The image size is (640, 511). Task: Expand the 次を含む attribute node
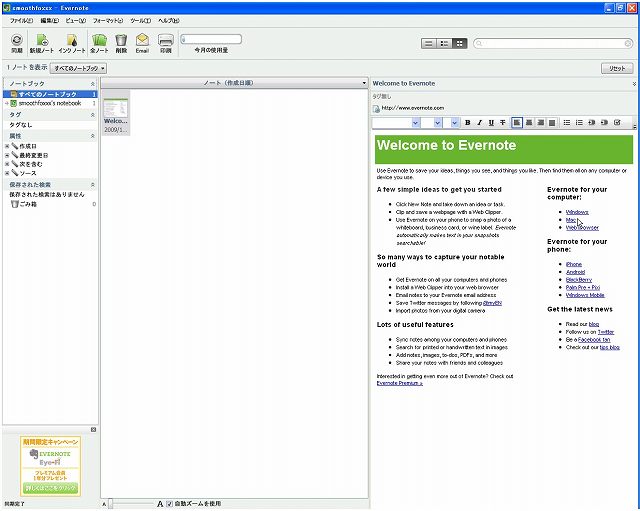click(7, 164)
